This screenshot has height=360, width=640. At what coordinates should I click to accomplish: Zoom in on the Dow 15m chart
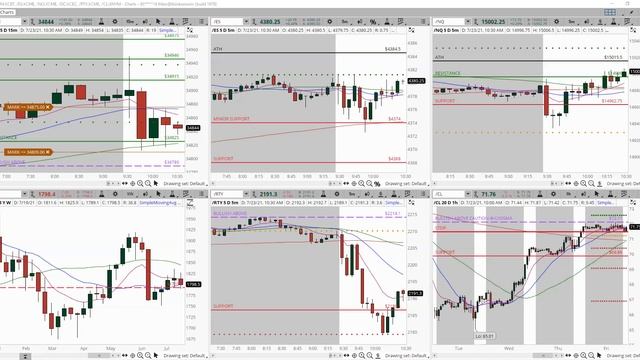(x=140, y=184)
